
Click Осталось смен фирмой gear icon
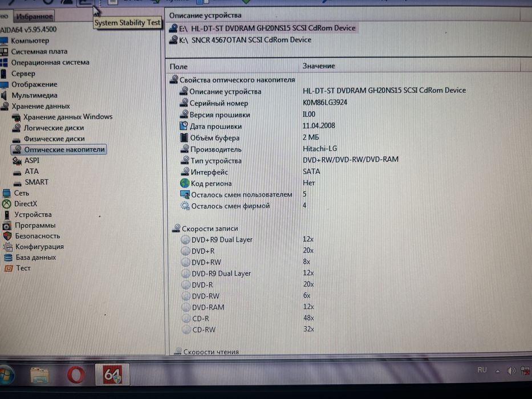pos(185,206)
